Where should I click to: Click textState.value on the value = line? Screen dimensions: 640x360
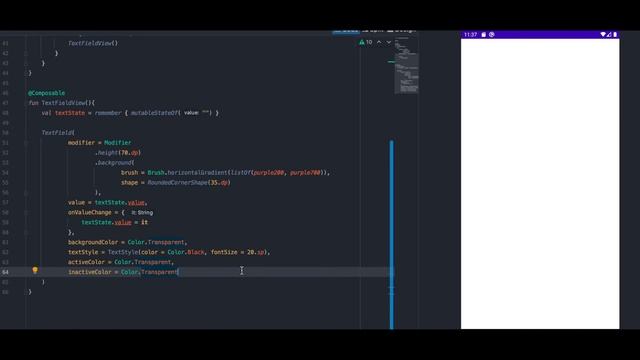[x=120, y=202]
